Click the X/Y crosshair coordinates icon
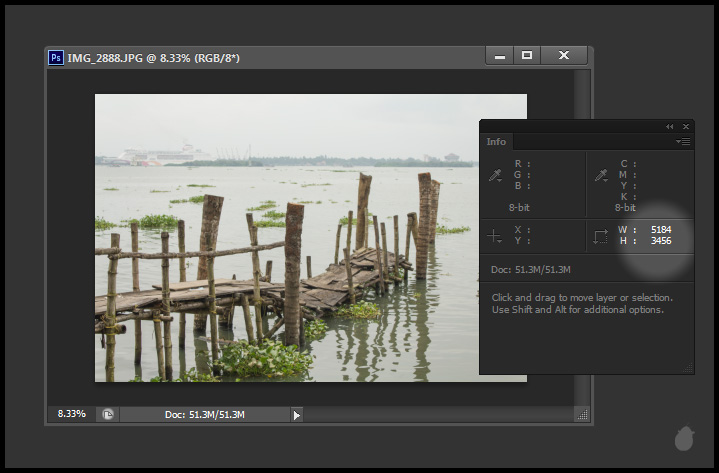 495,236
